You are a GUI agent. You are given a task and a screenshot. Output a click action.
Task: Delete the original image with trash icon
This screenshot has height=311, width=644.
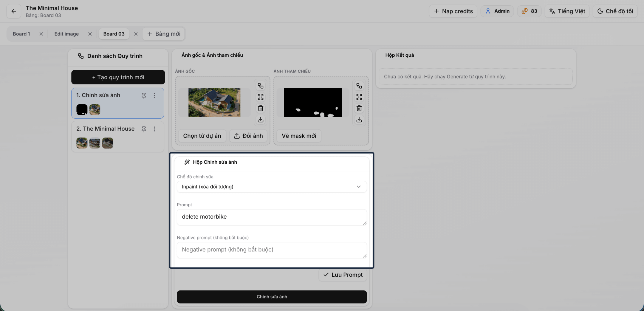pyautogui.click(x=261, y=108)
